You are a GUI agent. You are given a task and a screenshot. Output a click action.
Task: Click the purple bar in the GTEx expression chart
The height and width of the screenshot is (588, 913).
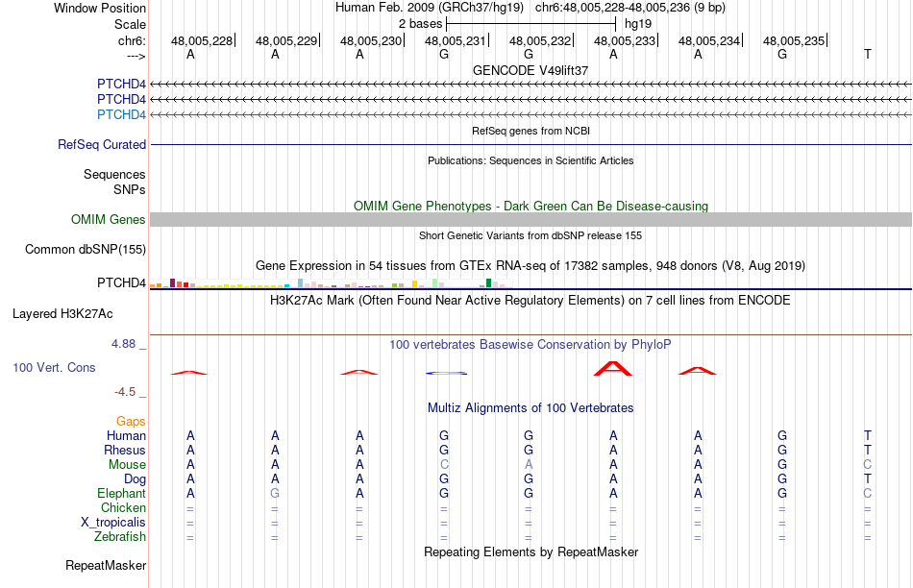point(172,282)
